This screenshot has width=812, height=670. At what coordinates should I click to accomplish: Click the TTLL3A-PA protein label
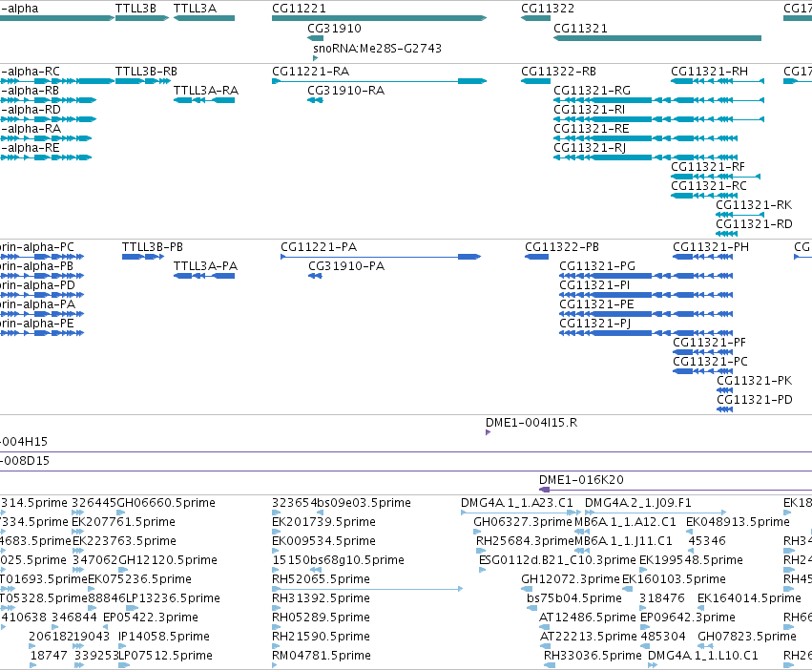(205, 266)
